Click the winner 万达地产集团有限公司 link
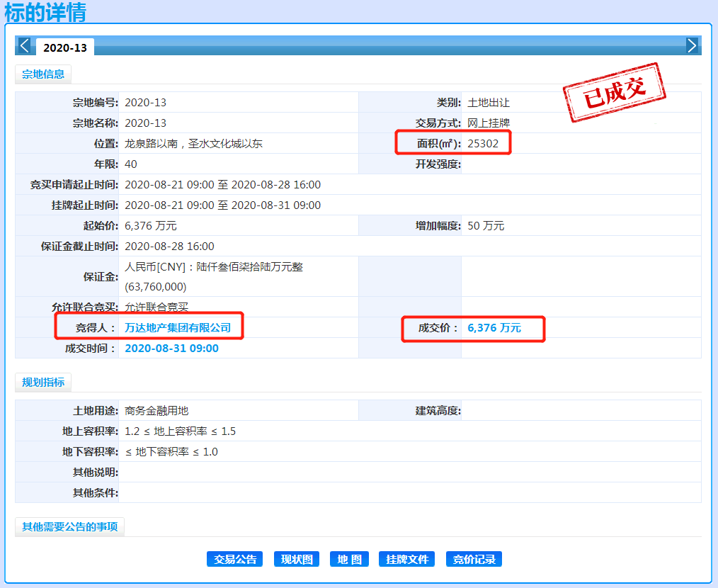 (x=178, y=328)
